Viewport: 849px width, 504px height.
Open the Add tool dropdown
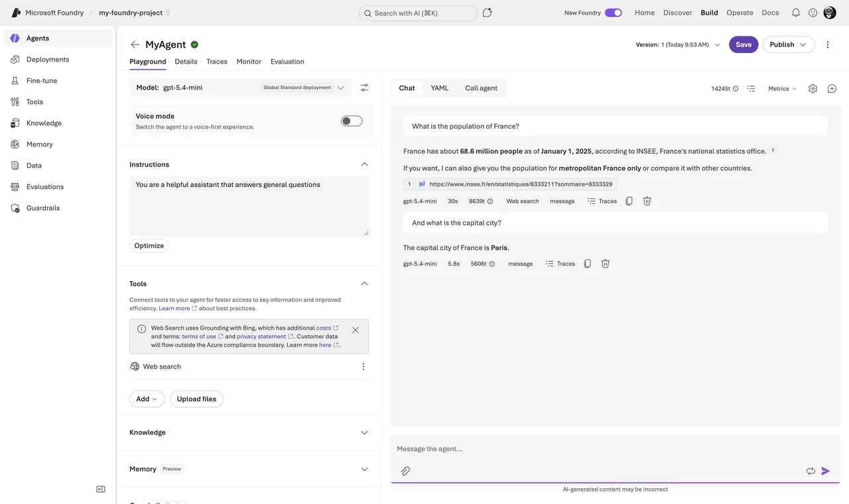[147, 399]
